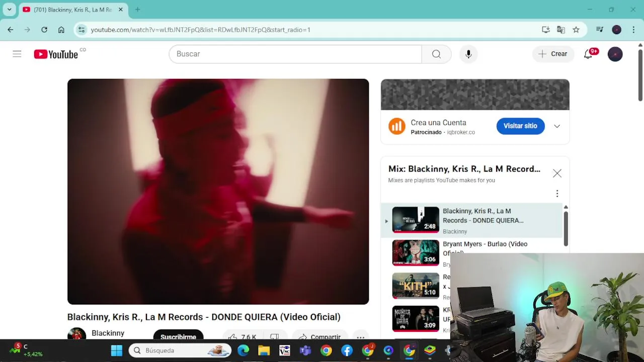Reload the page with the refresh icon

pos(44,30)
